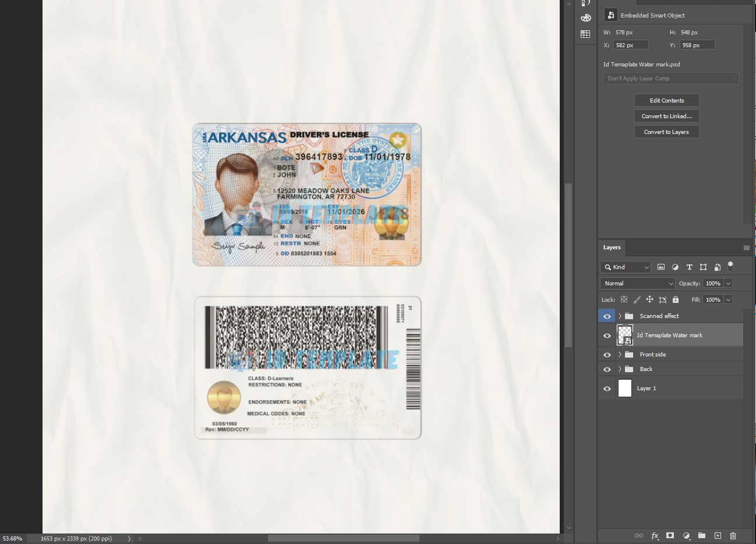This screenshot has width=756, height=544.
Task: Click the Back group folder icon
Action: click(x=629, y=369)
